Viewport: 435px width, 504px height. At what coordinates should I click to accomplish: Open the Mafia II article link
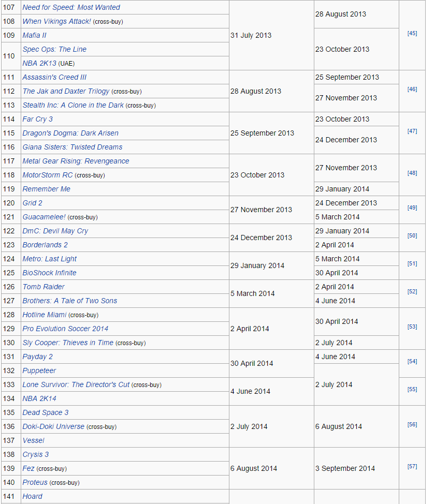34,35
